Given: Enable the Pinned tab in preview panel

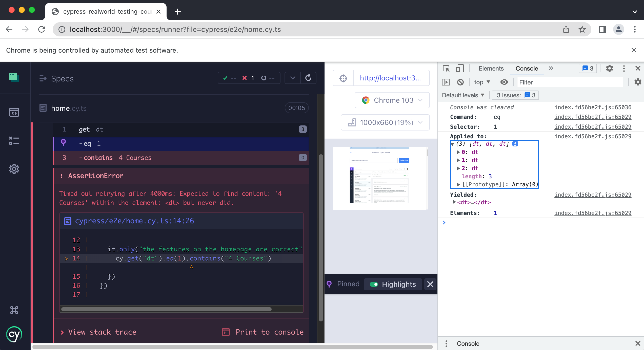Looking at the screenshot, I should [348, 284].
